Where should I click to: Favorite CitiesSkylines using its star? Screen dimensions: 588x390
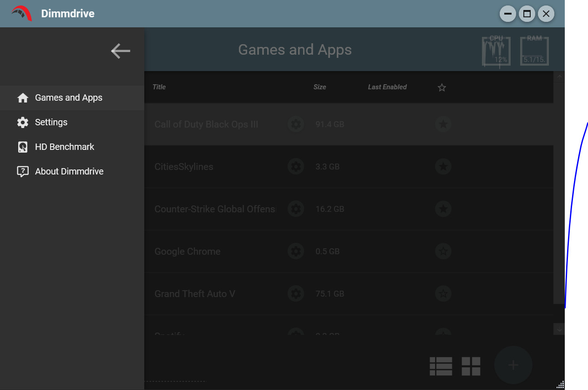click(x=443, y=166)
